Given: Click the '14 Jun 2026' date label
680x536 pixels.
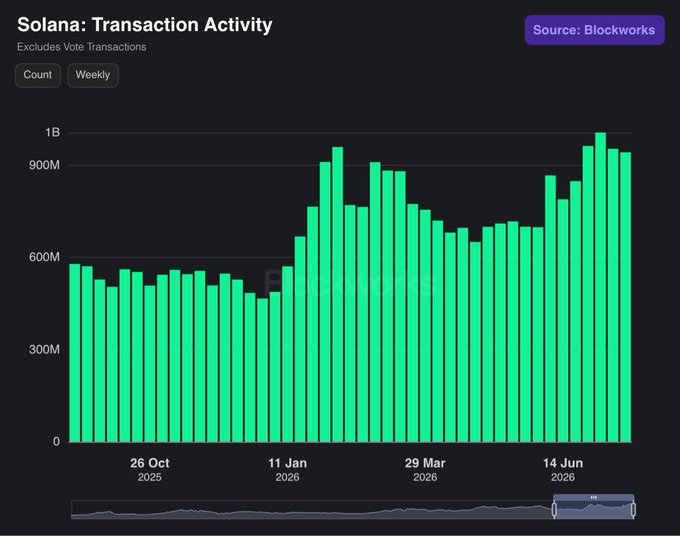Looking at the screenshot, I should click(563, 470).
